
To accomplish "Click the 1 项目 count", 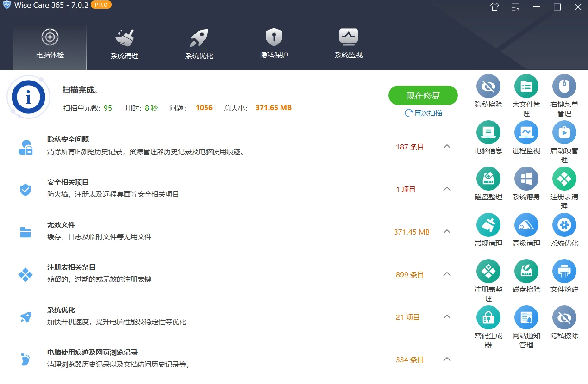I will pyautogui.click(x=406, y=189).
